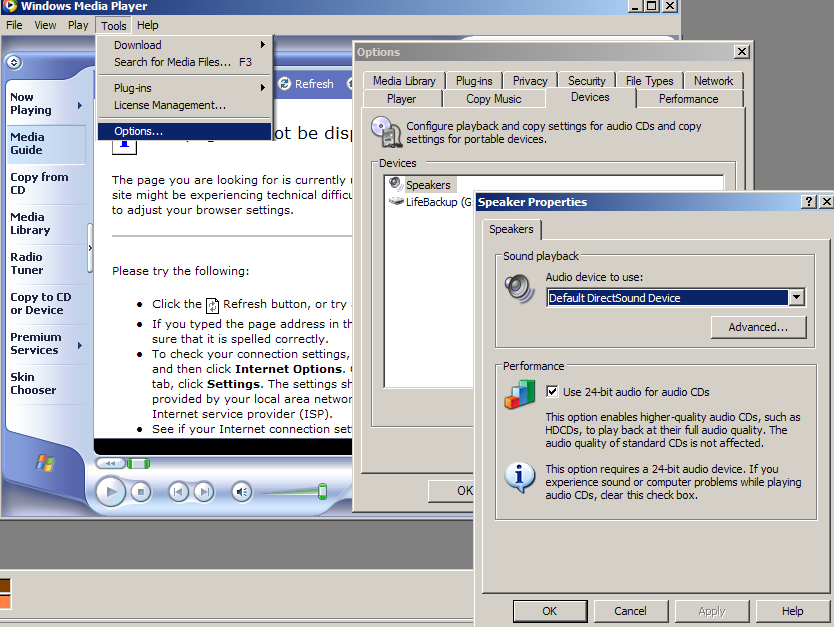Open Copy from CD in the sidebar
This screenshot has height=627, width=835.
point(46,184)
